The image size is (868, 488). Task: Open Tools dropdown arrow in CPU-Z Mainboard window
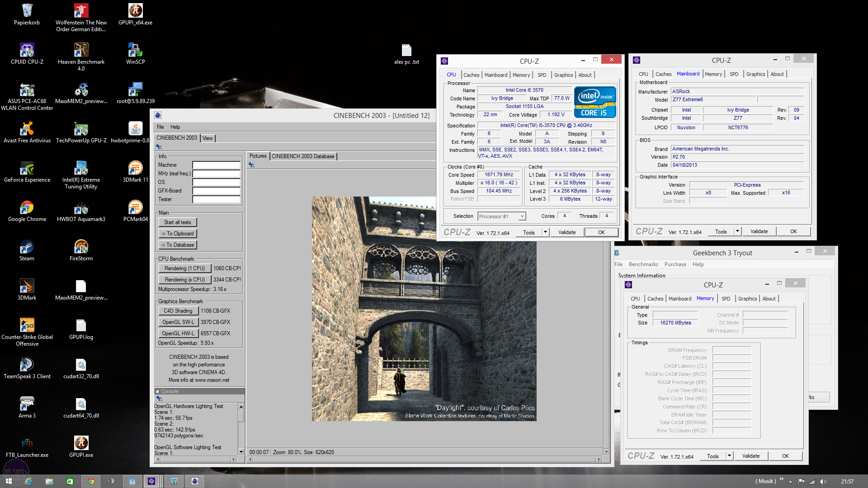(x=737, y=231)
